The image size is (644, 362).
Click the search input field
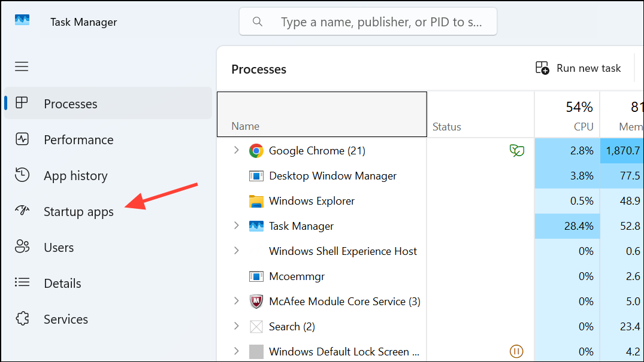[x=367, y=22]
